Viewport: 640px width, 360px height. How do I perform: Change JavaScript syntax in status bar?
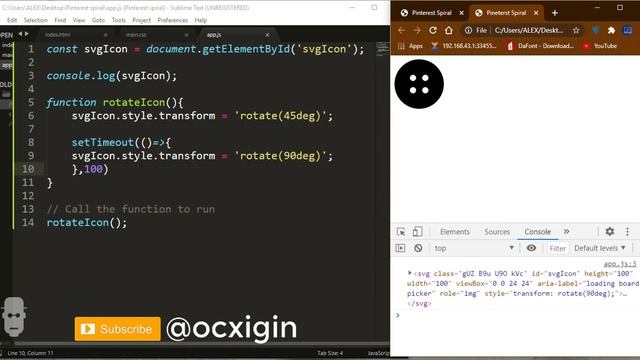(378, 353)
